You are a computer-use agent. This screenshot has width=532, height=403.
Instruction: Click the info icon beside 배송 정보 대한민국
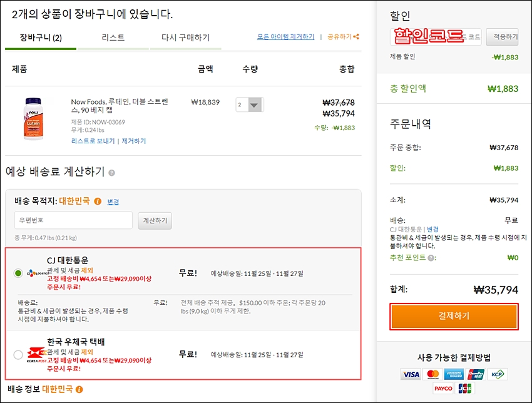79,389
